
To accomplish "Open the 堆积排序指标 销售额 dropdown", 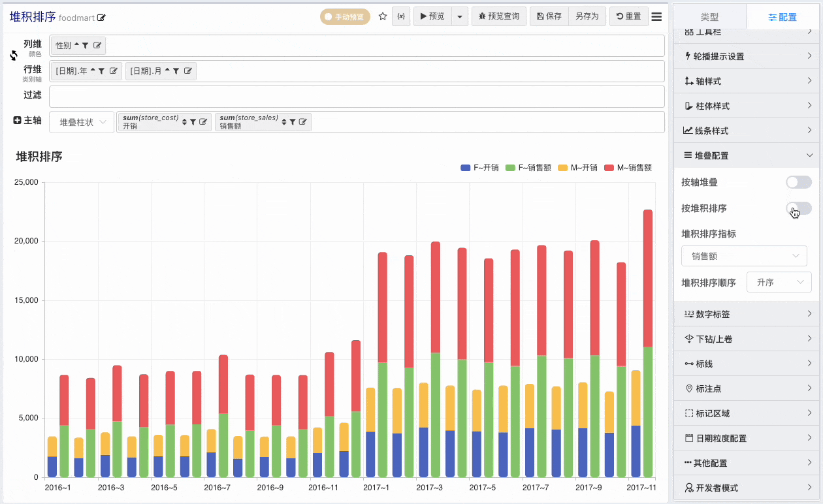I will [x=744, y=256].
